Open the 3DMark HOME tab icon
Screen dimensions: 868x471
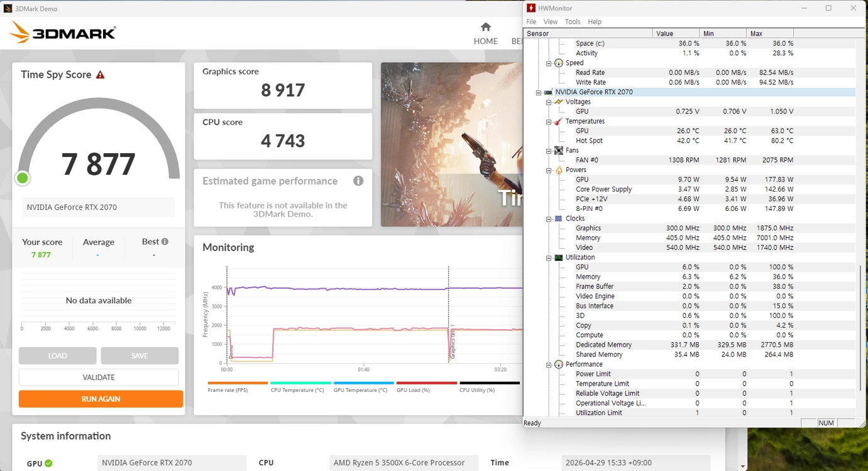(485, 27)
